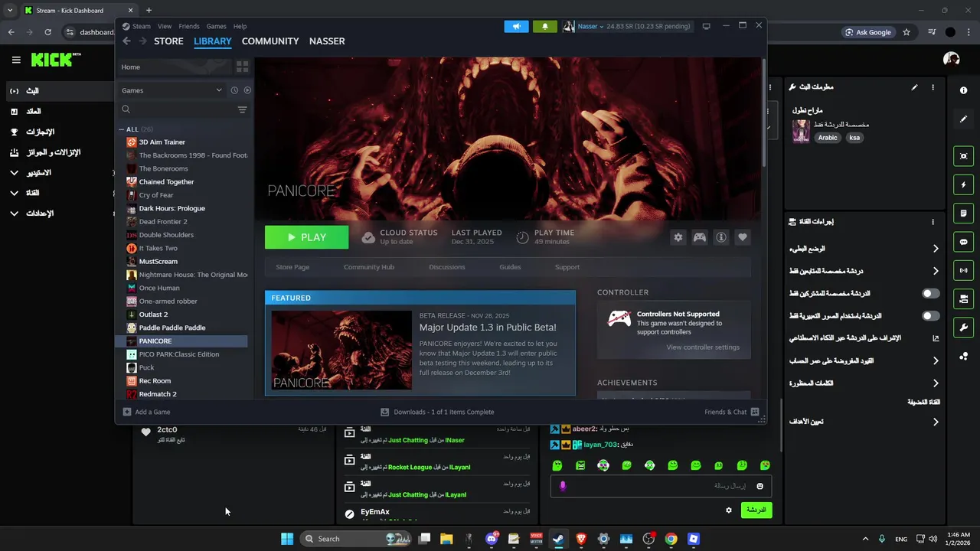Filter library by ready to play
The height and width of the screenshot is (551, 980).
pyautogui.click(x=247, y=90)
